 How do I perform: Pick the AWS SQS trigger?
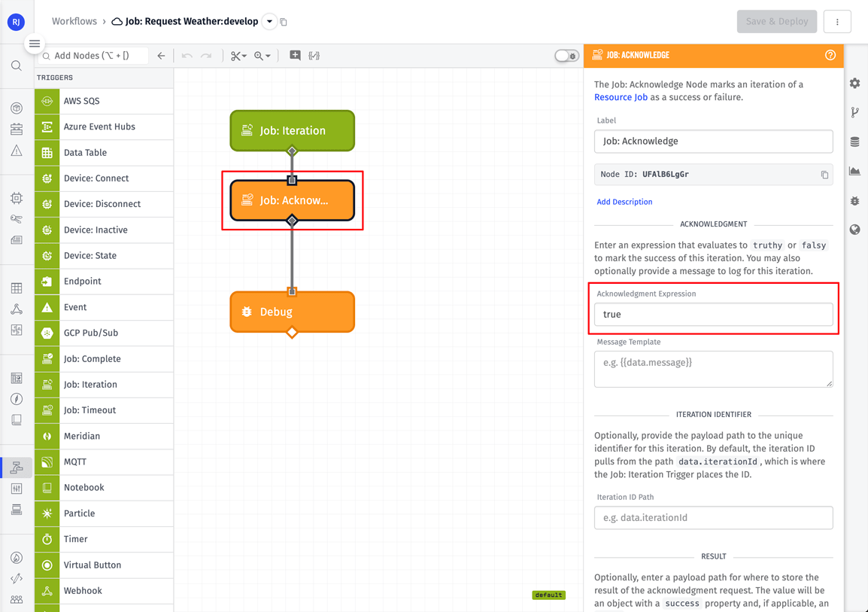pyautogui.click(x=104, y=102)
